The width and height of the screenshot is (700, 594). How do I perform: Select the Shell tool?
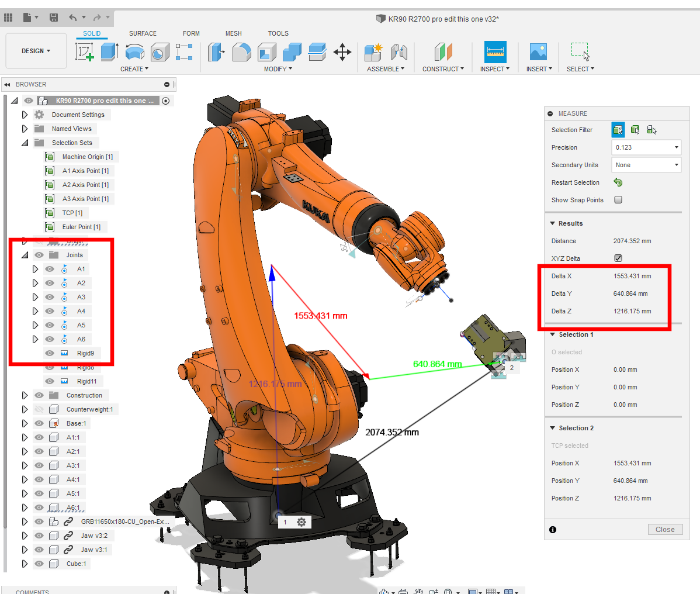tap(267, 52)
